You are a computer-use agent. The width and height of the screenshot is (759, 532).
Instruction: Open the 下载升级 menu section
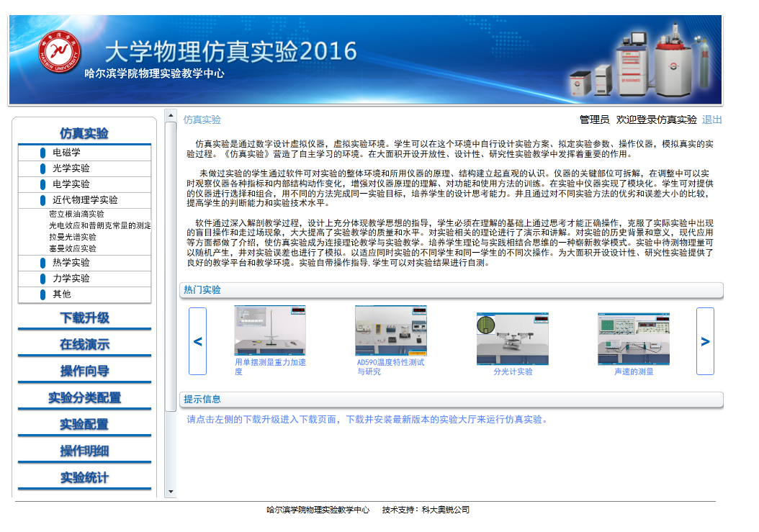click(84, 318)
